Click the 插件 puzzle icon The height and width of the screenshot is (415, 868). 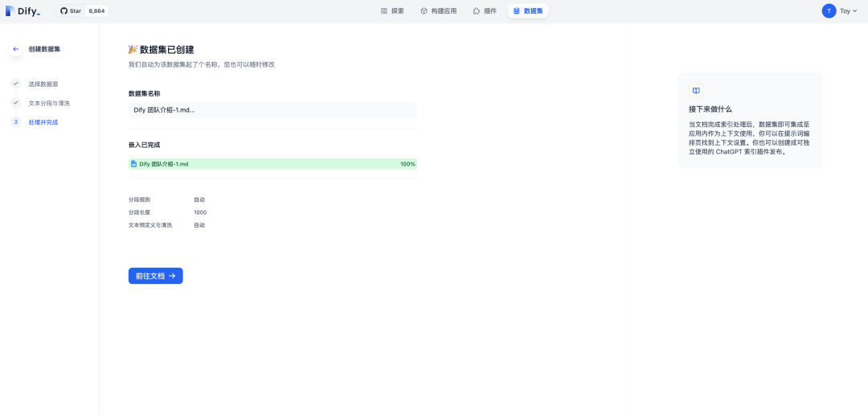pos(476,11)
